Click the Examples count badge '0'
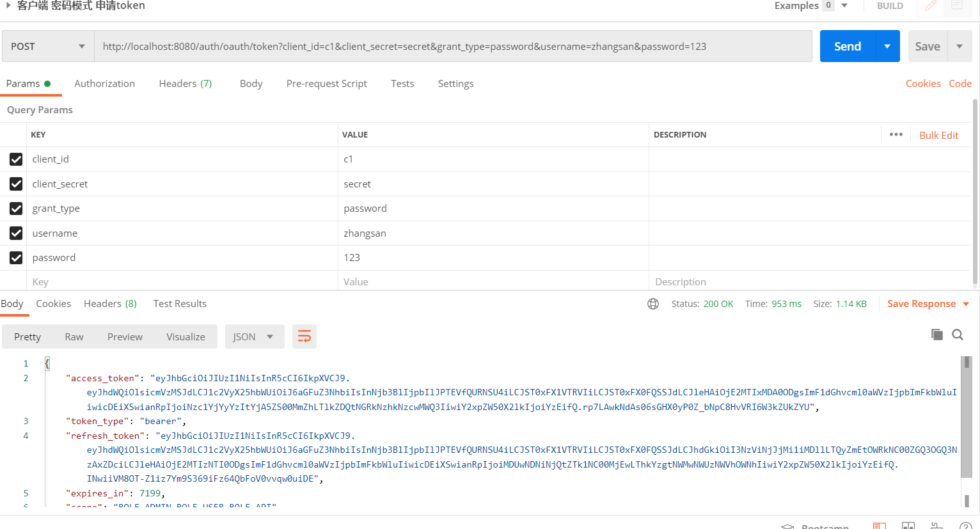The image size is (980, 529). [828, 5]
